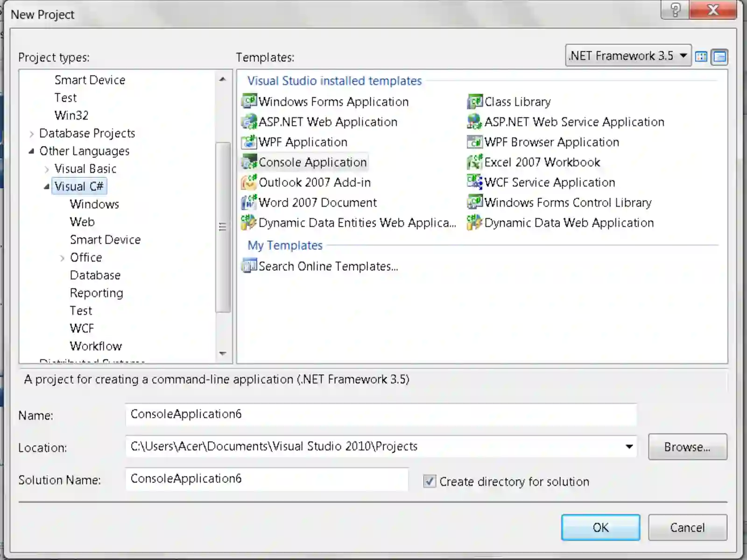
Task: Select the WPF Application template icon
Action: tap(249, 142)
